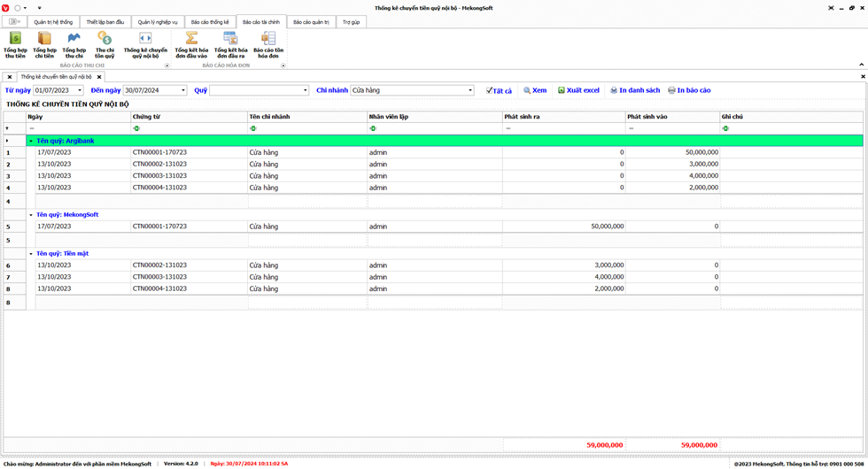Image resolution: width=868 pixels, height=469 pixels.
Task: Open Tổng kết hóa đơn đầu vào
Action: tap(190, 44)
